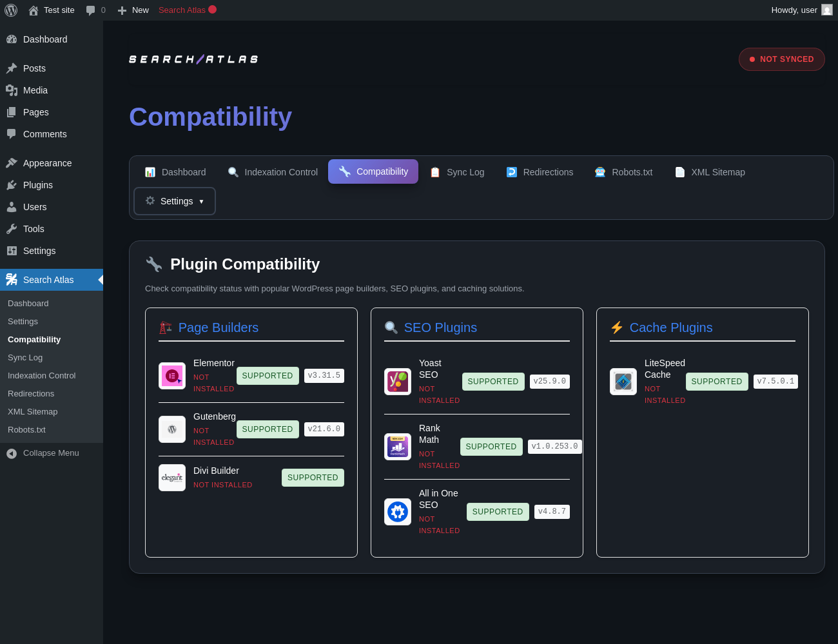
Task: Click Elementor version v3.31.5
Action: (324, 376)
